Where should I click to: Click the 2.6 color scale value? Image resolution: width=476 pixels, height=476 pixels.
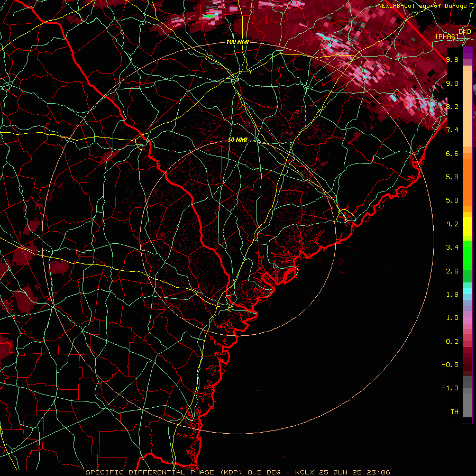point(452,271)
